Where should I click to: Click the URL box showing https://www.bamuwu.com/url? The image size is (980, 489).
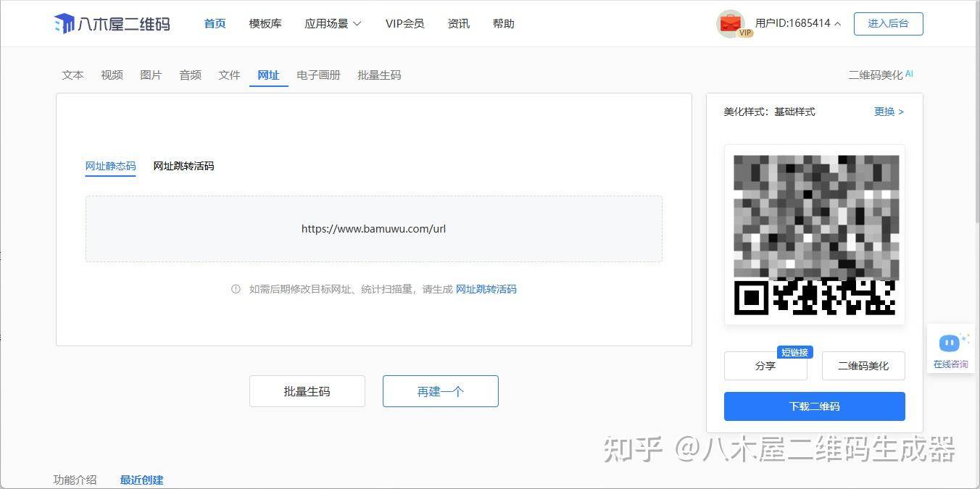click(374, 229)
